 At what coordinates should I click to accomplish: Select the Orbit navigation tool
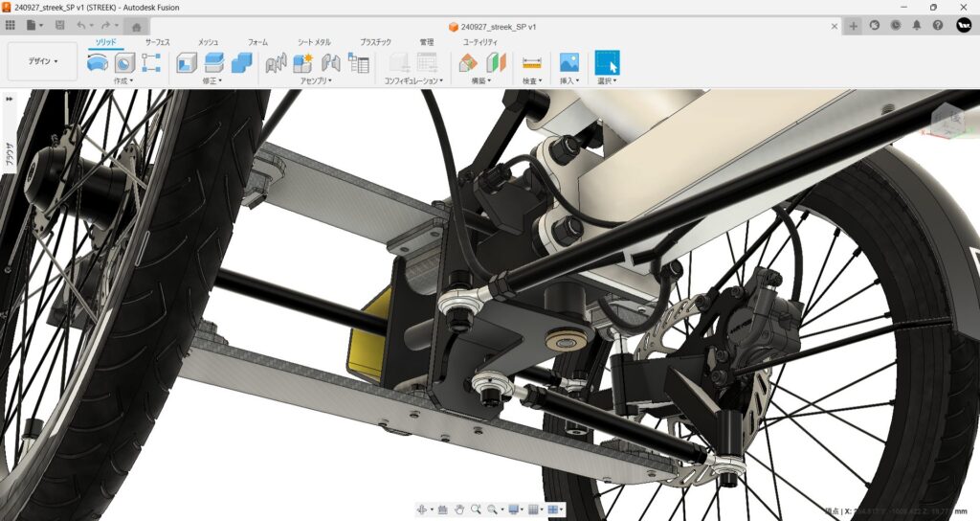pos(423,510)
